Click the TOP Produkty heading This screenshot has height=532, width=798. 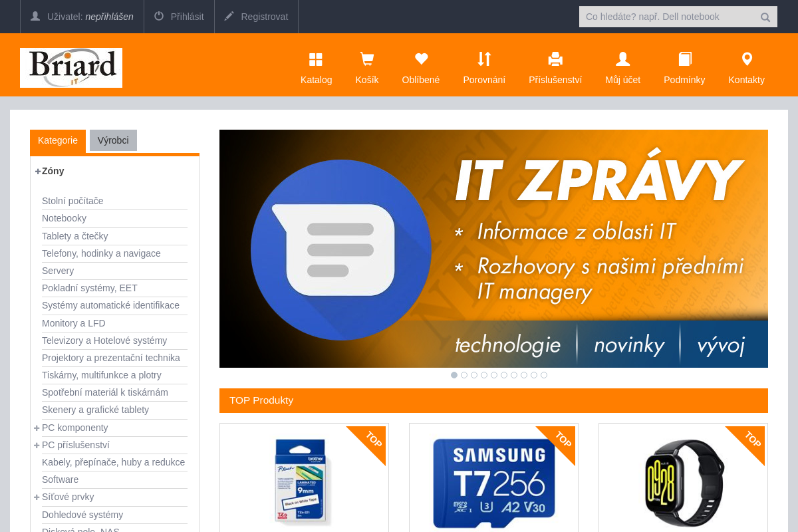pyautogui.click(x=261, y=400)
